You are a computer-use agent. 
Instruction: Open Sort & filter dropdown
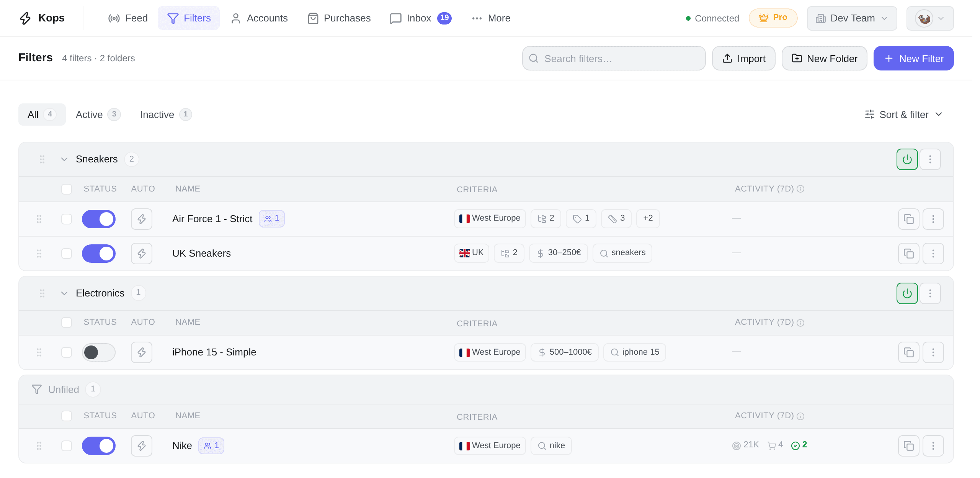click(x=903, y=115)
